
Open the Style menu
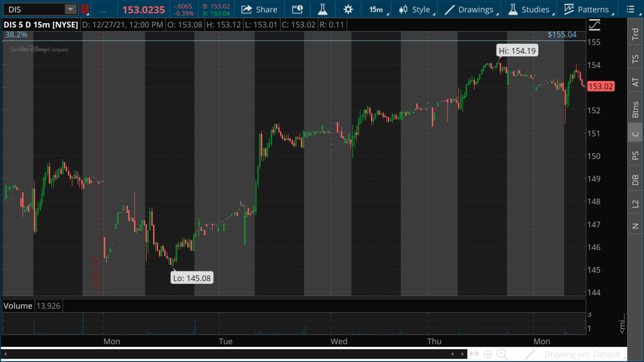[x=416, y=9]
